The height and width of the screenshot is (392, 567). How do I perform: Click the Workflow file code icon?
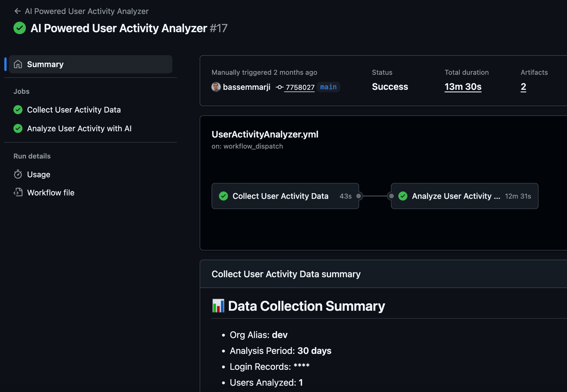pos(18,193)
